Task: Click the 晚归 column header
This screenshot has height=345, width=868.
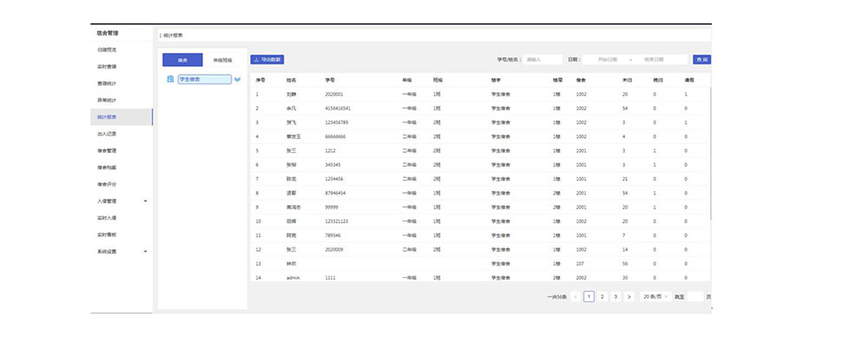Action: tap(658, 81)
